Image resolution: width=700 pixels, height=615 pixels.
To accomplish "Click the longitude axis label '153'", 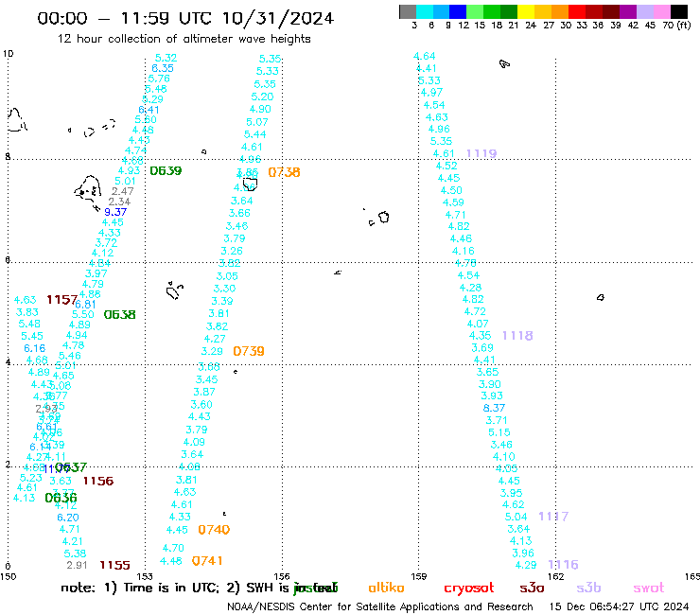I will [145, 576].
